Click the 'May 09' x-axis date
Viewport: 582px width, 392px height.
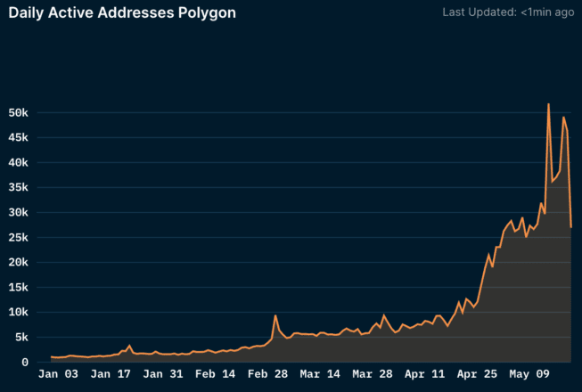pyautogui.click(x=529, y=374)
